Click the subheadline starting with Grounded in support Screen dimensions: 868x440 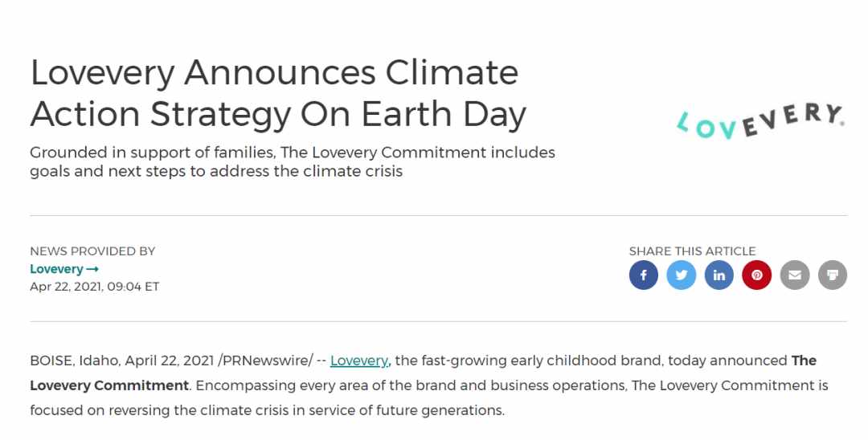[x=293, y=161]
